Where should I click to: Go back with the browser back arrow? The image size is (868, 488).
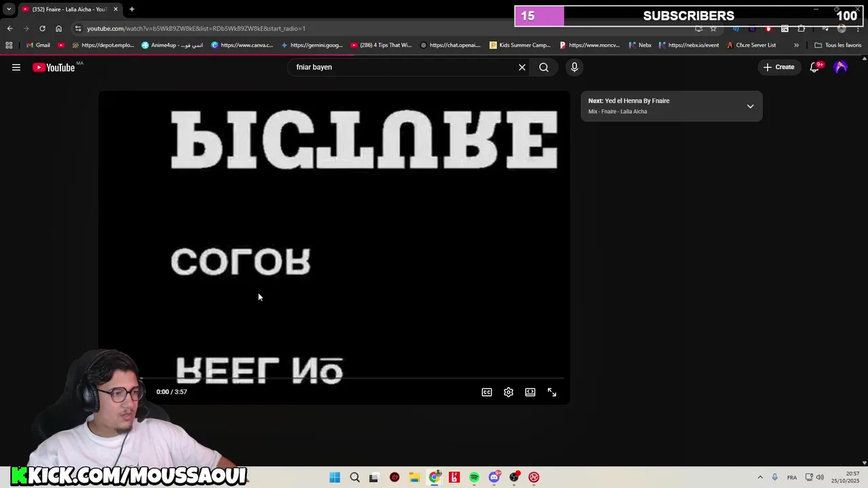point(9,28)
